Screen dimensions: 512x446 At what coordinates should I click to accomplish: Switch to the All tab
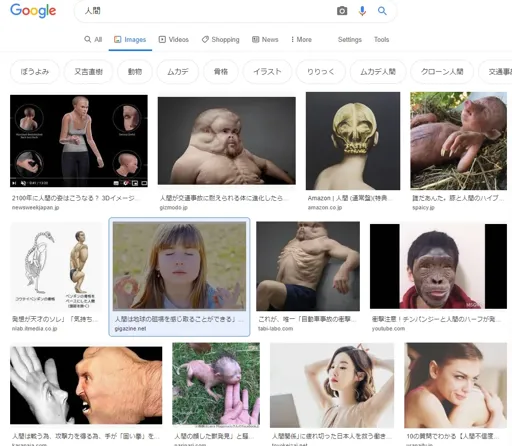[93, 39]
